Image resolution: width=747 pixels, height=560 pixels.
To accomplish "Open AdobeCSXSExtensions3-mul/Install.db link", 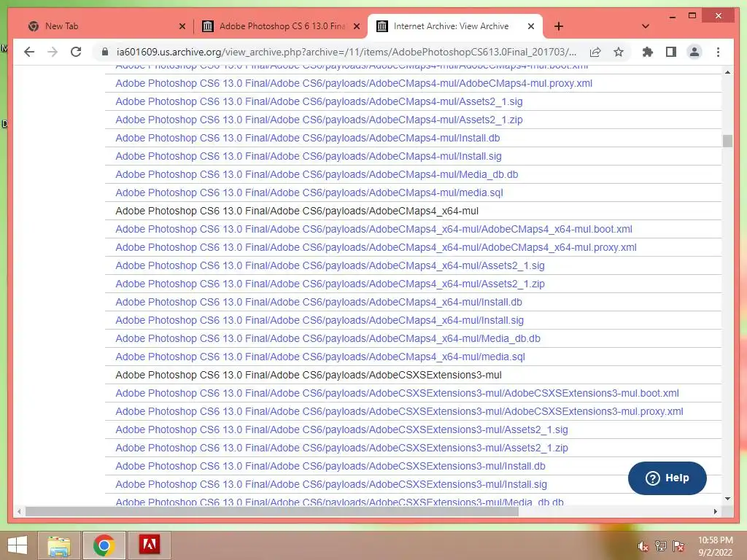I will tap(330, 466).
